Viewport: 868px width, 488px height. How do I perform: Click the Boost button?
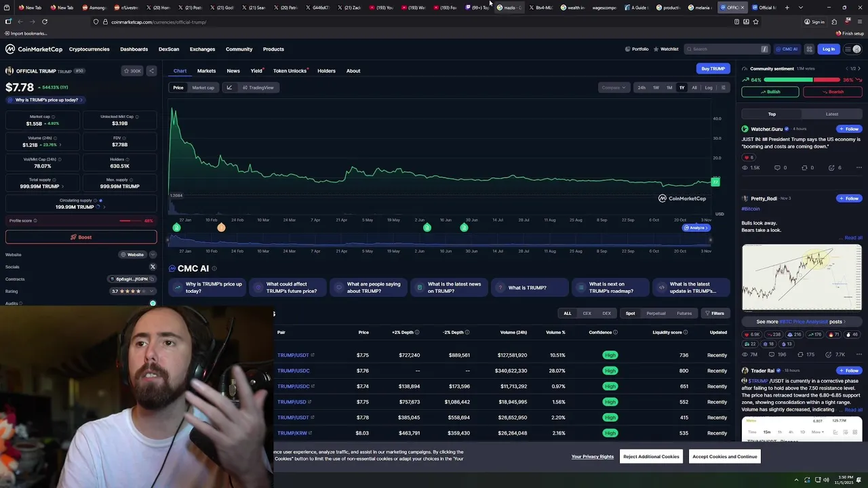click(x=81, y=237)
